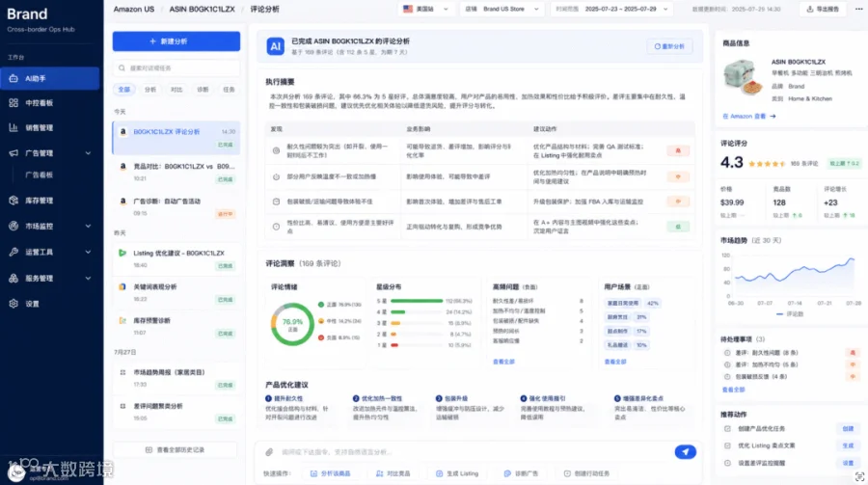Viewport: 868px width, 485px height.
Task: Expand the 运营工具 menu chevron
Action: tap(88, 252)
